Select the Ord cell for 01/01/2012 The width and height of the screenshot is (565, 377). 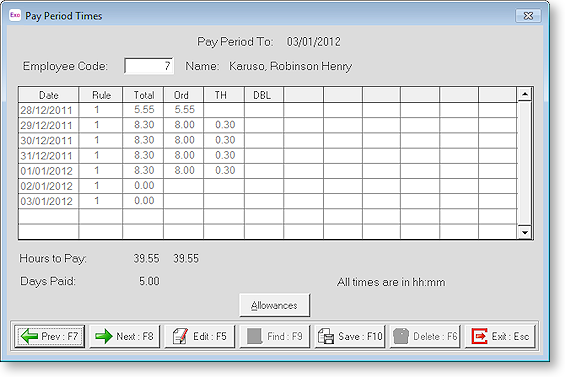coord(183,170)
